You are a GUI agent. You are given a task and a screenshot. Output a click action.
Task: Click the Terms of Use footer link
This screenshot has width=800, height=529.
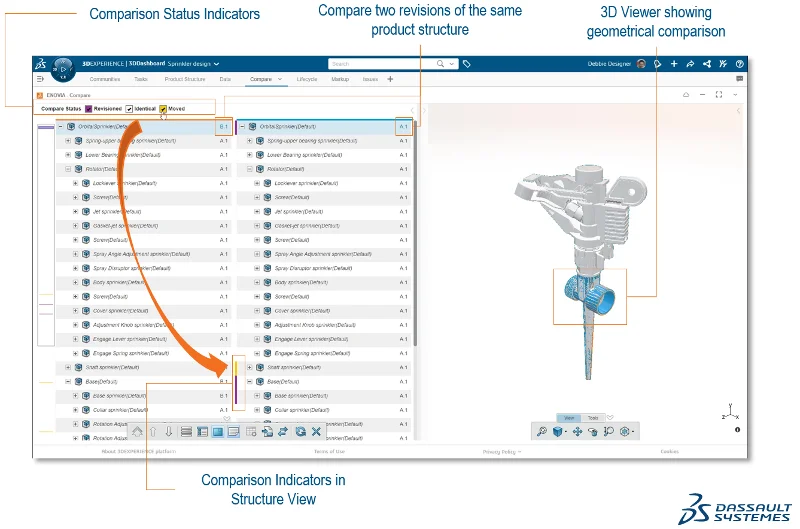tap(329, 451)
